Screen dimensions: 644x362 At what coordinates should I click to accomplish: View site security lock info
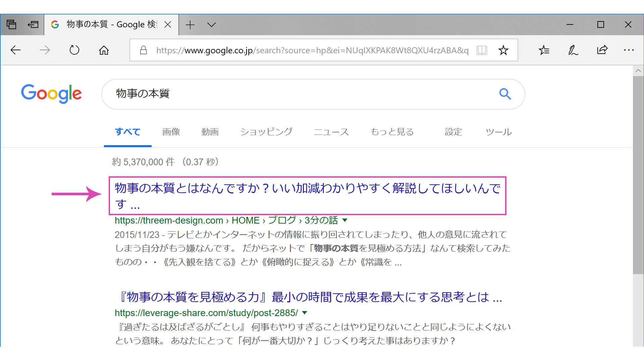point(144,50)
